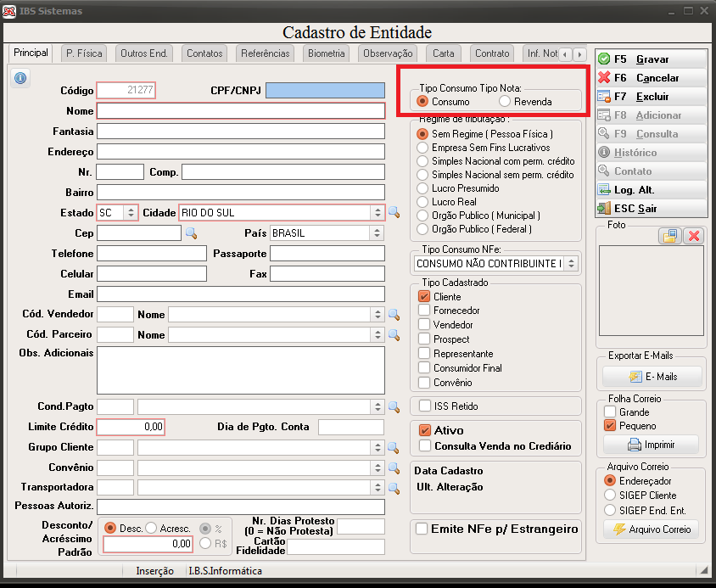Viewport: 716px width, 588px height.
Task: Select Empresa Sem Fins Lucrativos regime
Action: [422, 148]
